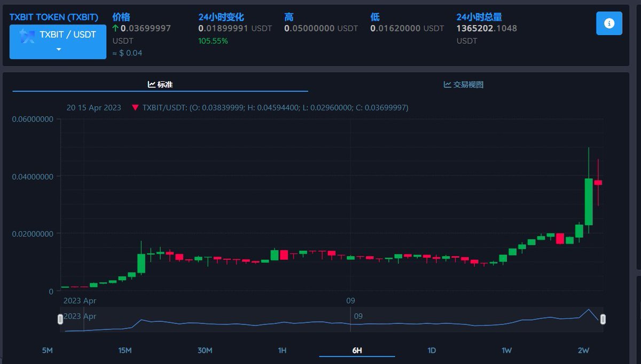Select the 30M timeframe

pyautogui.click(x=205, y=351)
